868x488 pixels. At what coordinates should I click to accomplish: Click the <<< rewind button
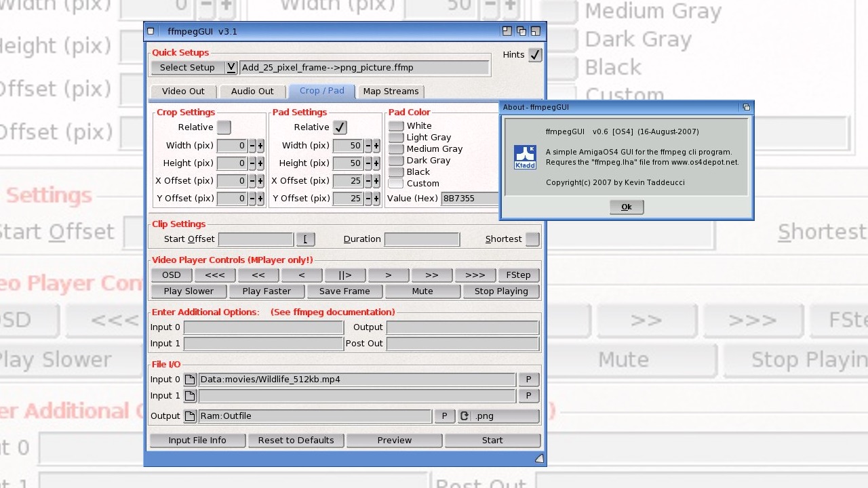coord(215,275)
